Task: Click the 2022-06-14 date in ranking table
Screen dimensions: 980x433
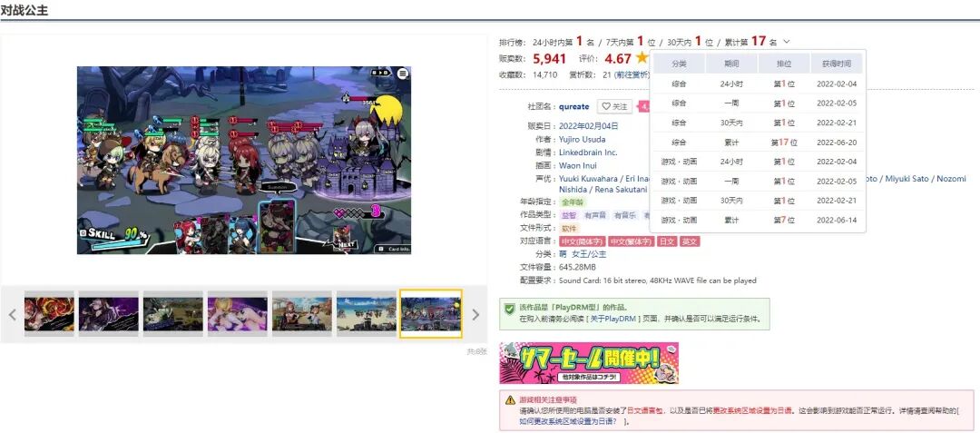Action: click(x=837, y=220)
